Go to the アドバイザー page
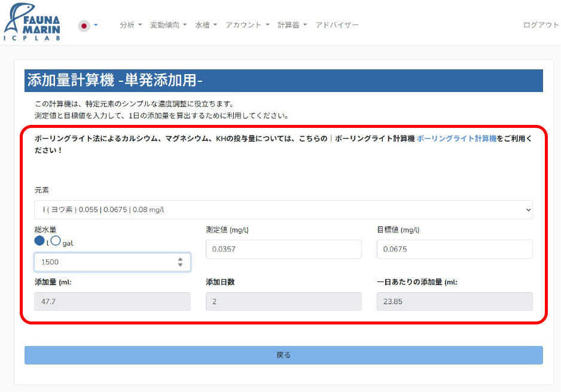 [x=337, y=25]
